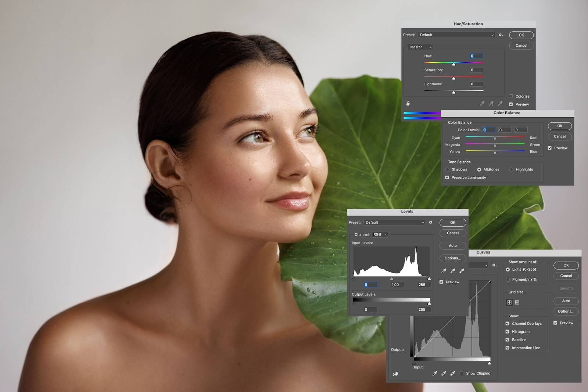Image resolution: width=588 pixels, height=392 pixels.
Task: Toggle Intersection Line in Curves
Action: point(508,348)
